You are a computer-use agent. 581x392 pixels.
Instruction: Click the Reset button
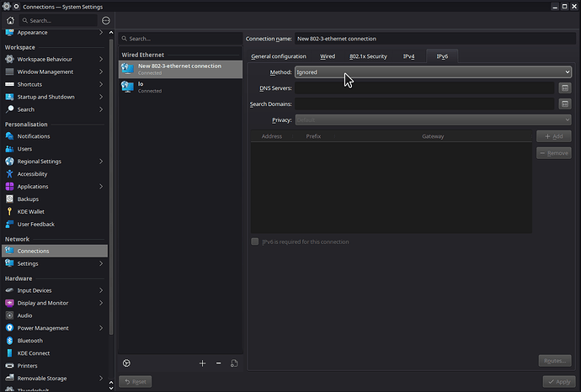(136, 382)
